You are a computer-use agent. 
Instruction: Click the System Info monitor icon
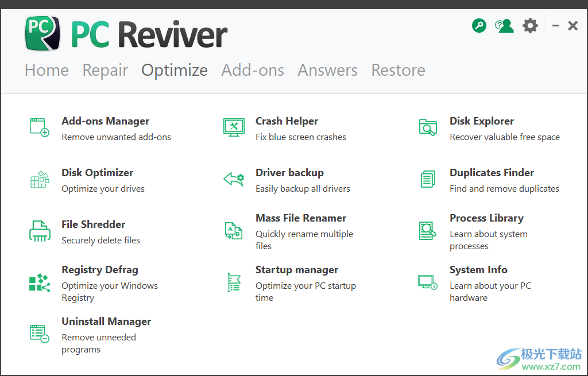[x=428, y=282]
